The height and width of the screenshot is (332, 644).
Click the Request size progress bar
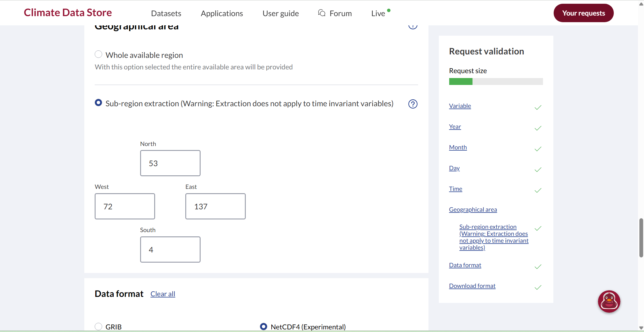point(496,81)
